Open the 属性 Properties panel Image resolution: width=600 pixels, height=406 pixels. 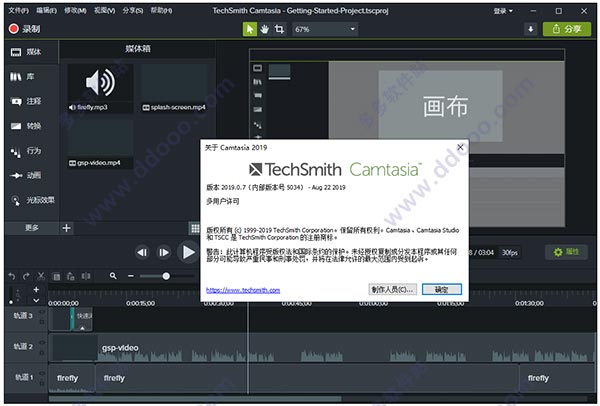566,252
